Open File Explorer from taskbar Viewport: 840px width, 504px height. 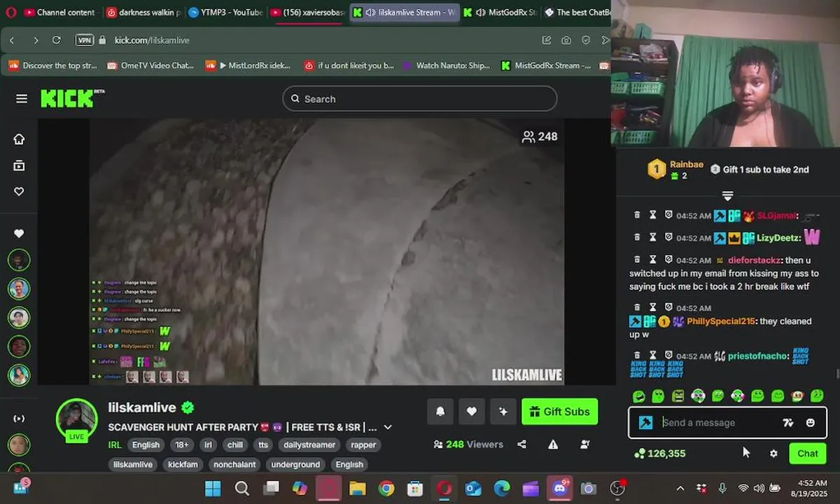coord(358,488)
